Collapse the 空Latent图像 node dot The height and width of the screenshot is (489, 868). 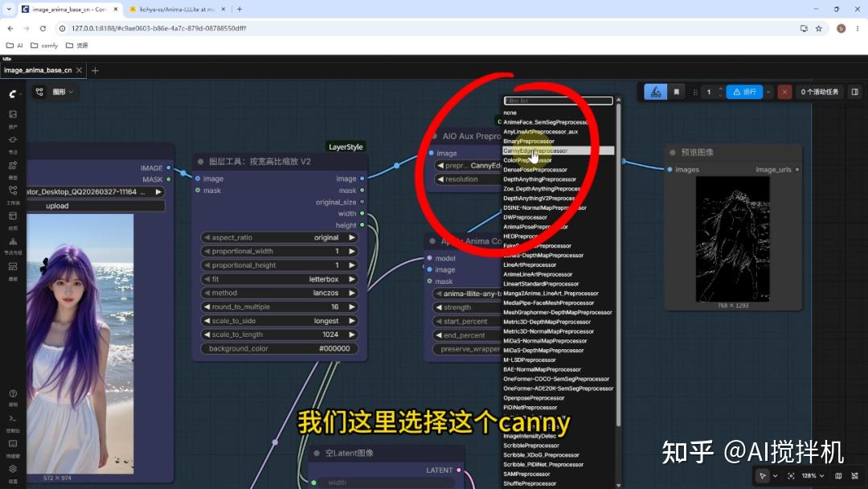(x=317, y=453)
